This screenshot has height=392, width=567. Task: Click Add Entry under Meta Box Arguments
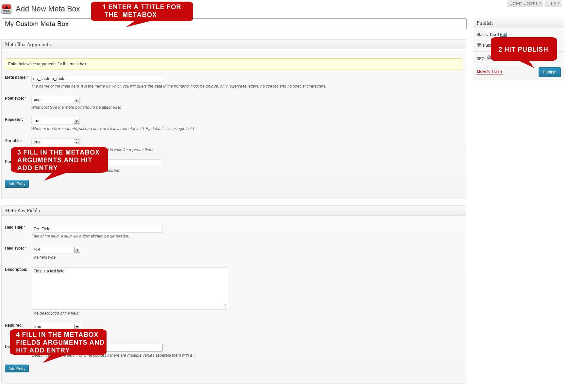pyautogui.click(x=17, y=184)
